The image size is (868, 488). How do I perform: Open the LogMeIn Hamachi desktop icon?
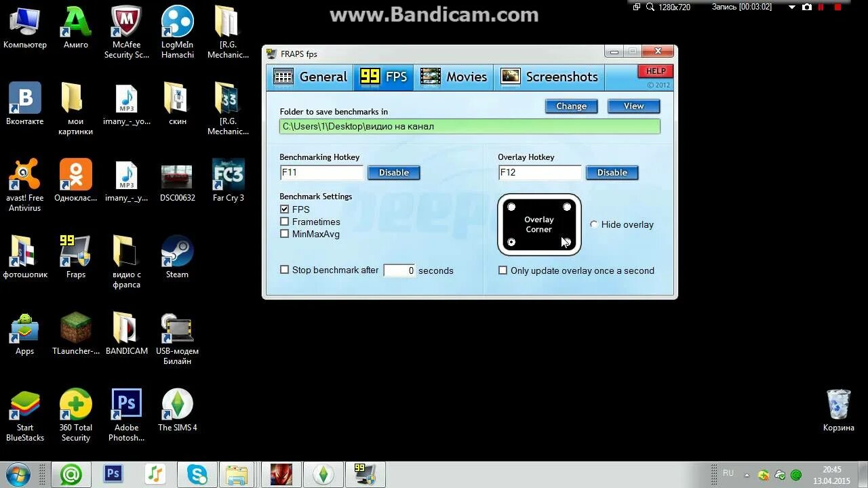point(178,32)
